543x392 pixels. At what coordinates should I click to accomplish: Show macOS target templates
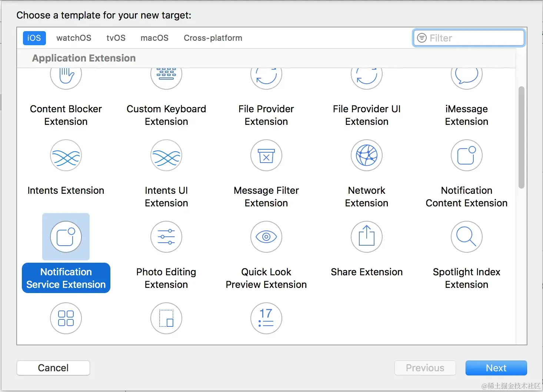click(x=154, y=38)
